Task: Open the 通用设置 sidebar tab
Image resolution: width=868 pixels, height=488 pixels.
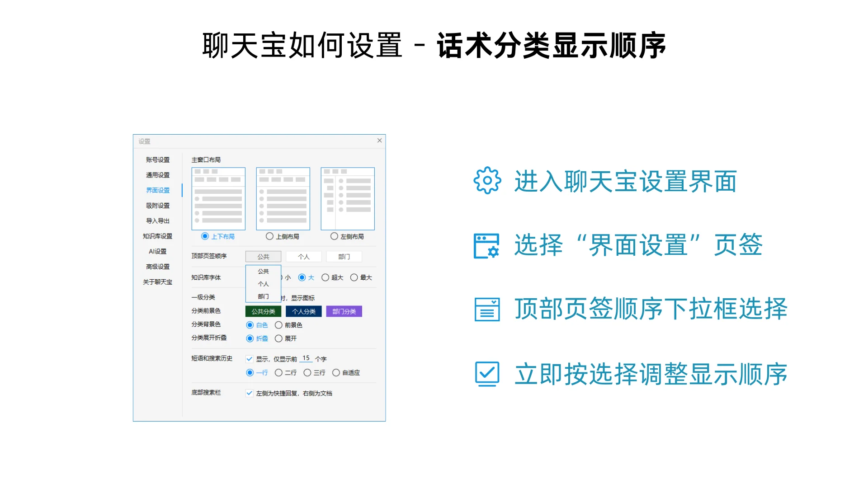Action: point(158,175)
